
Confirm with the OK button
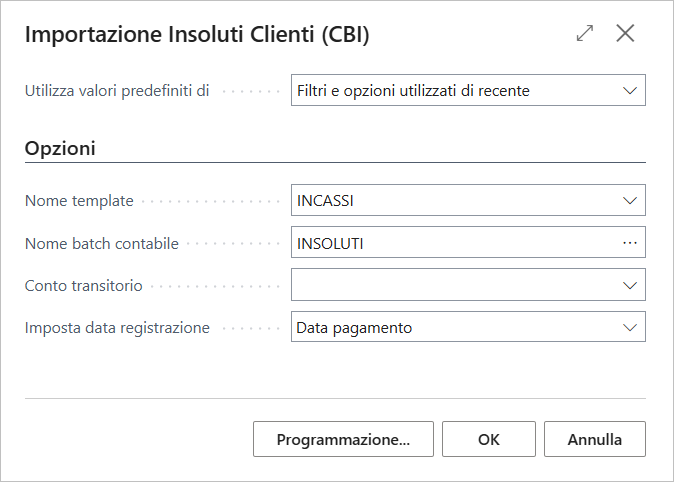tap(489, 439)
